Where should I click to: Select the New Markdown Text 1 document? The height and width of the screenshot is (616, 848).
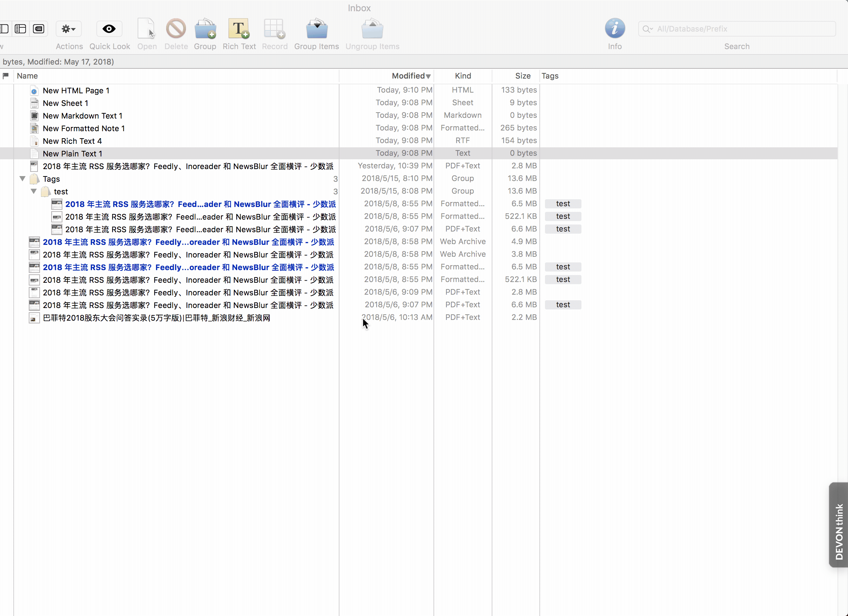tap(82, 116)
